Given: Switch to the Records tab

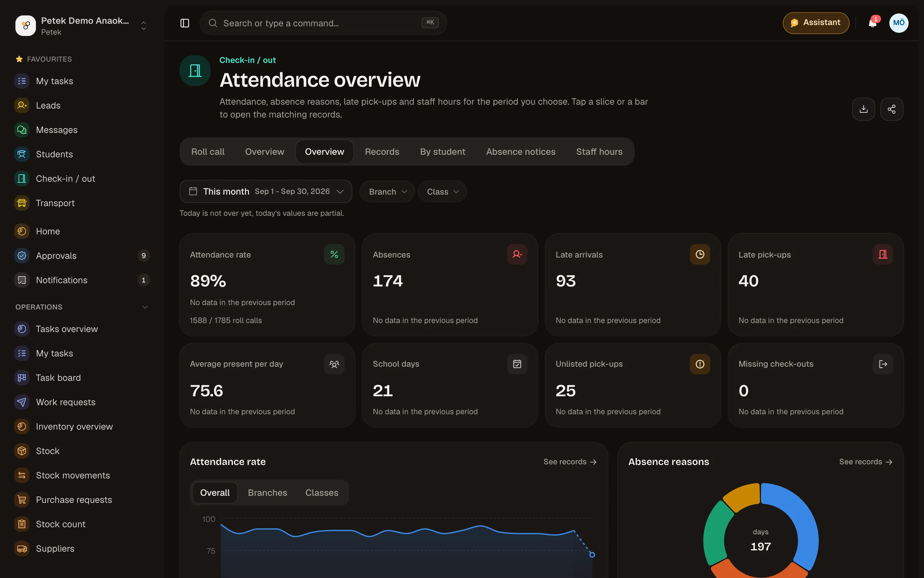Looking at the screenshot, I should pyautogui.click(x=382, y=152).
